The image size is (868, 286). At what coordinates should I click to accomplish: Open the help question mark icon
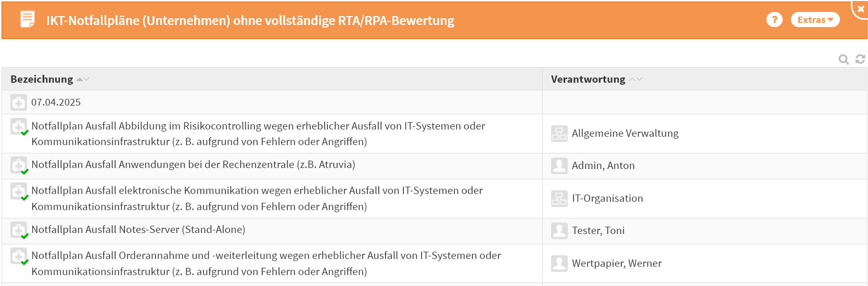(x=774, y=20)
